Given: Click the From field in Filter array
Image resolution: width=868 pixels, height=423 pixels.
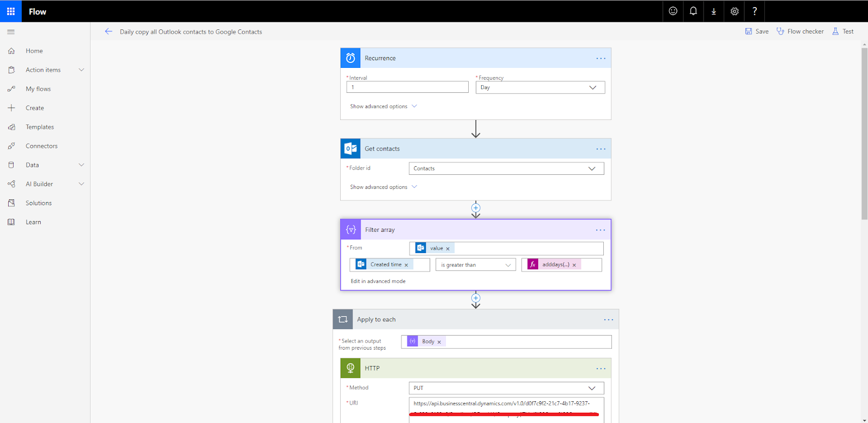Looking at the screenshot, I should (x=506, y=248).
